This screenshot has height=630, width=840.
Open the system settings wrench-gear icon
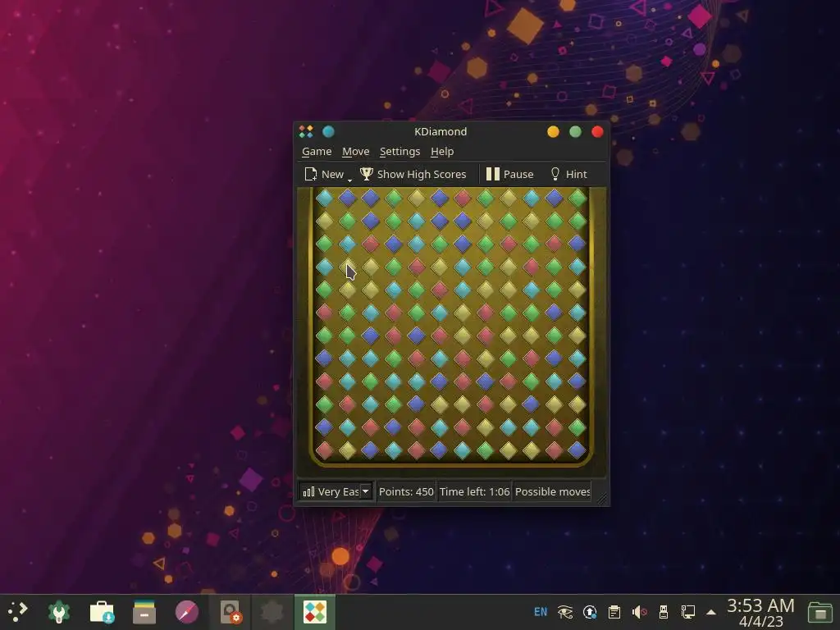point(59,611)
